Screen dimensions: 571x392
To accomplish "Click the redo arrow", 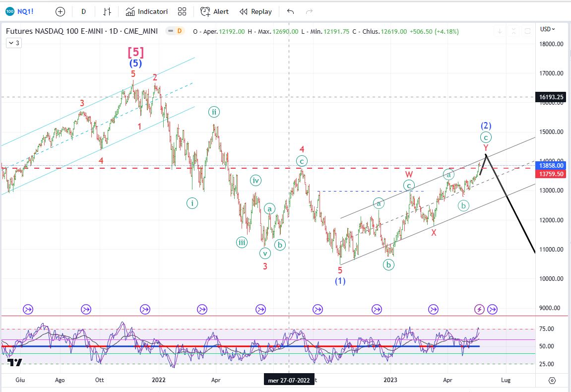I will point(309,11).
